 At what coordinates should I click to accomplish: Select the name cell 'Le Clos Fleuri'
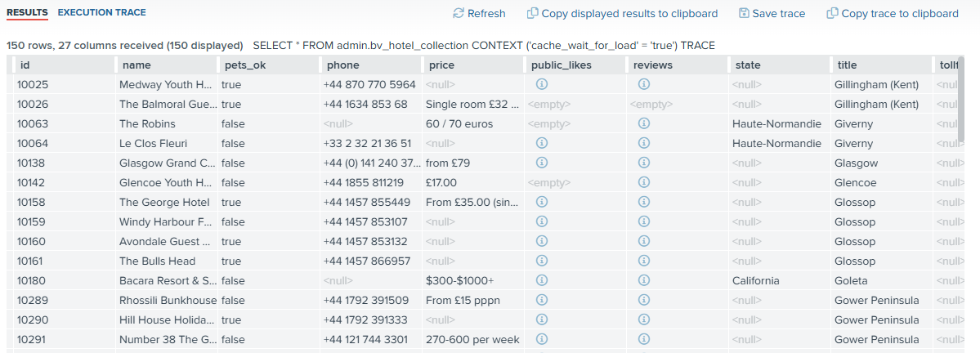point(166,143)
